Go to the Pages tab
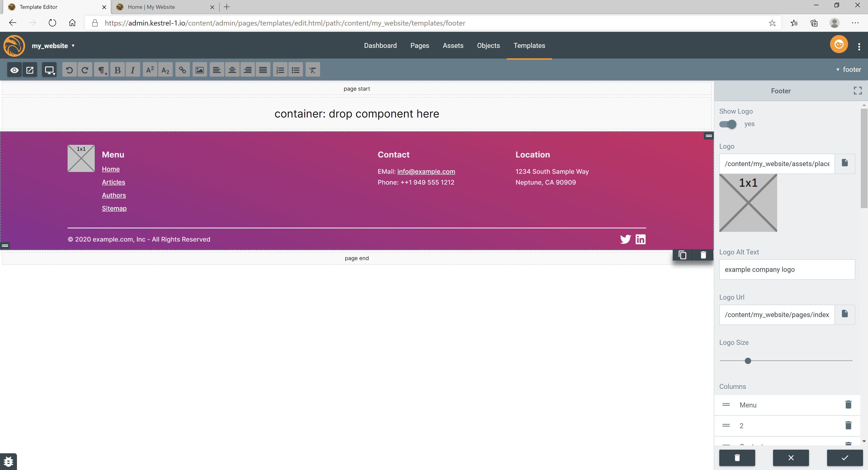 (420, 45)
